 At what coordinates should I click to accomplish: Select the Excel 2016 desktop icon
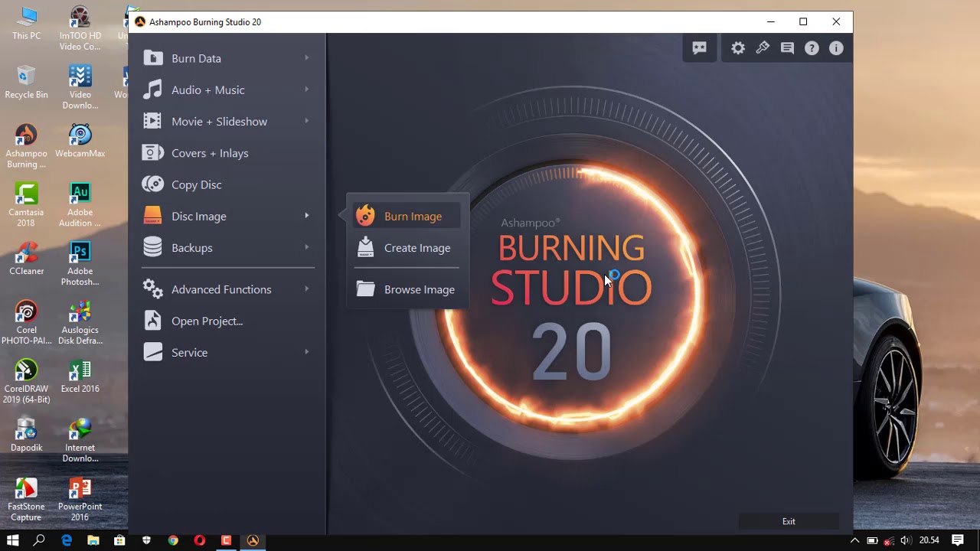click(80, 376)
